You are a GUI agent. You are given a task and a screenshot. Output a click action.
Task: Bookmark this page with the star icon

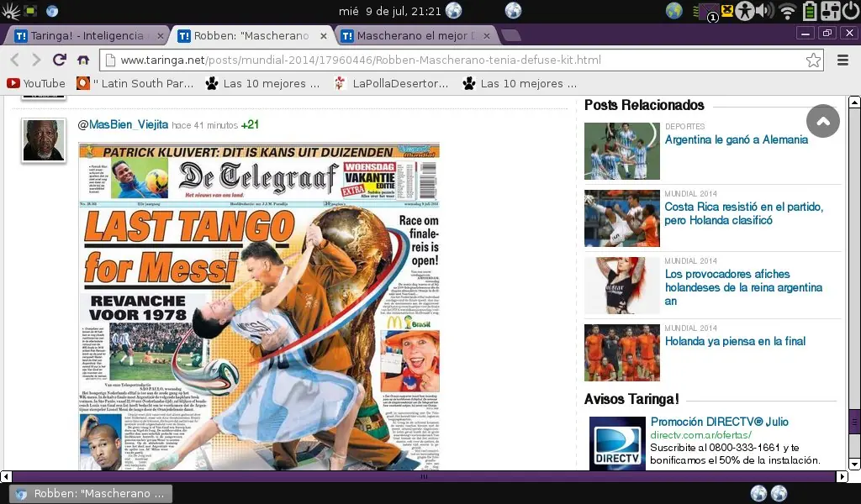pyautogui.click(x=813, y=60)
